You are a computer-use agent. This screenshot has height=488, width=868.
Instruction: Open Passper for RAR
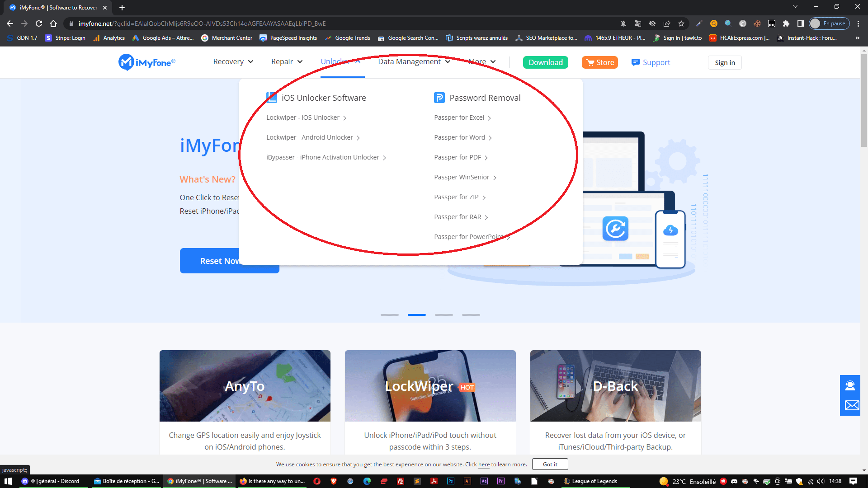(x=461, y=217)
